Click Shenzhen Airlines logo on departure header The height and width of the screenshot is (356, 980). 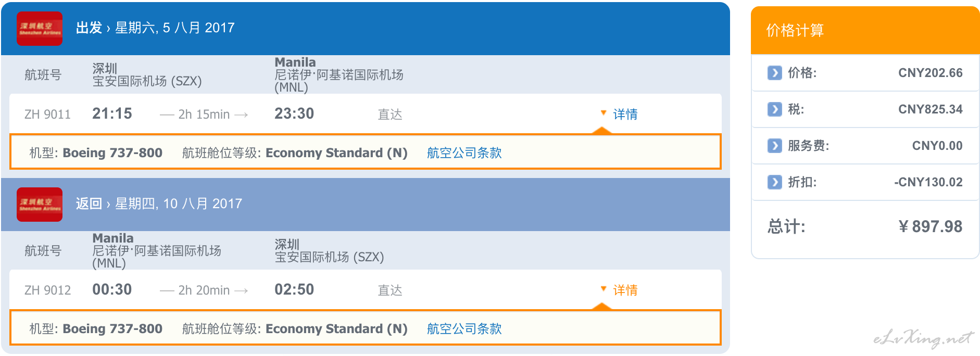click(40, 28)
